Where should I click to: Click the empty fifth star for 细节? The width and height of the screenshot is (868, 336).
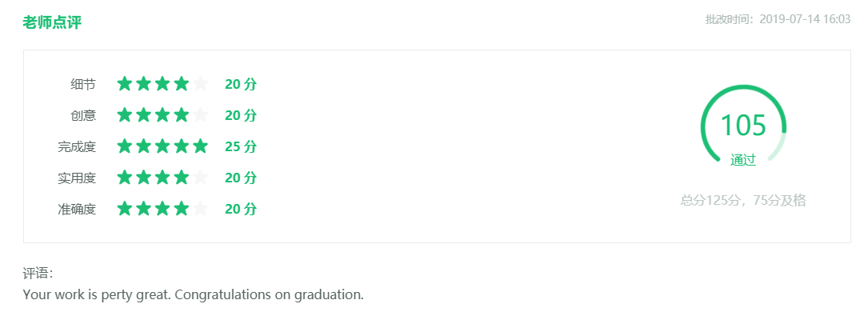201,84
